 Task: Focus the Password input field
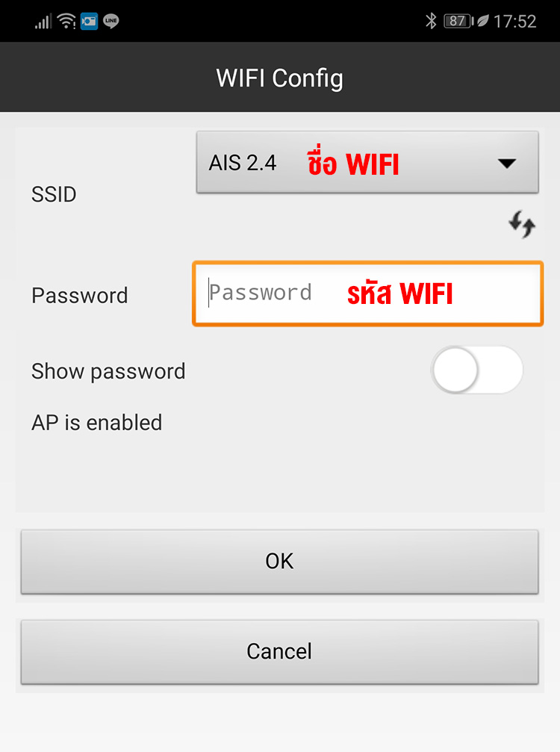[367, 293]
